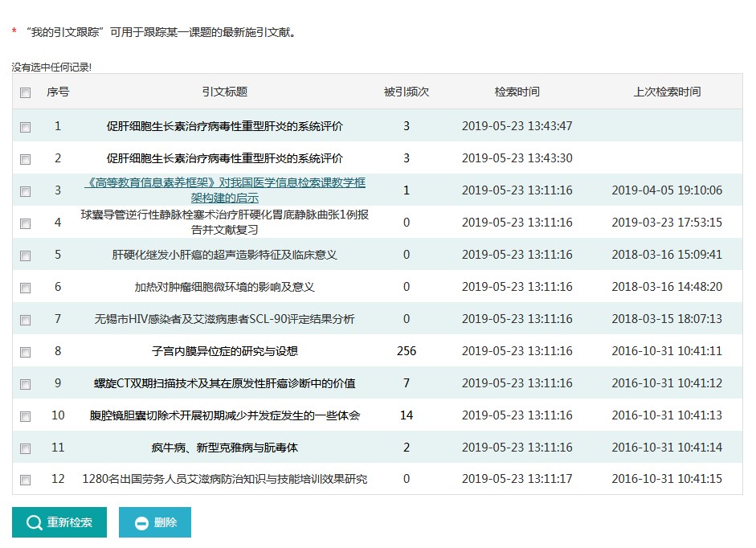
Task: Click the 被引频次 column header
Action: point(407,92)
